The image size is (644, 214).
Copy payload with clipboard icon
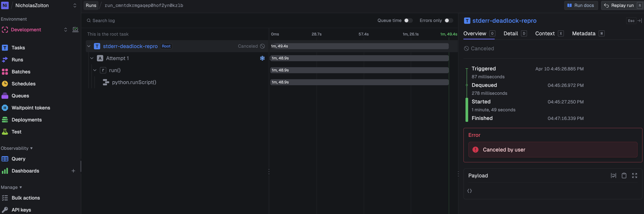click(624, 176)
